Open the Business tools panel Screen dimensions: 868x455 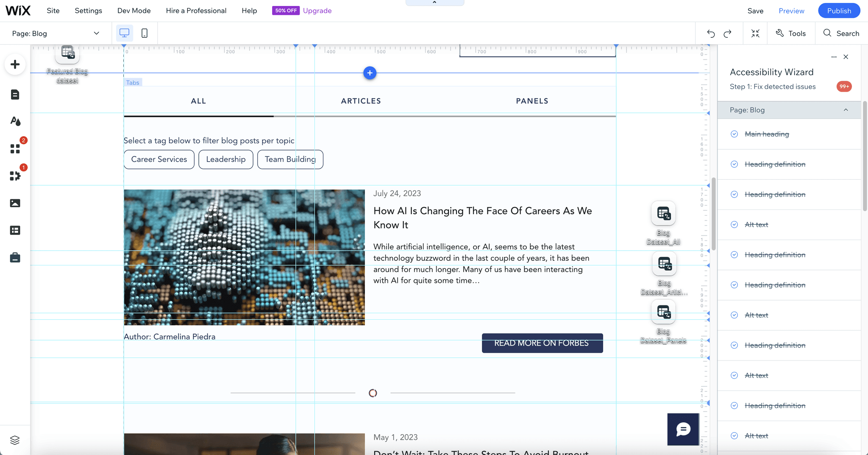point(15,257)
